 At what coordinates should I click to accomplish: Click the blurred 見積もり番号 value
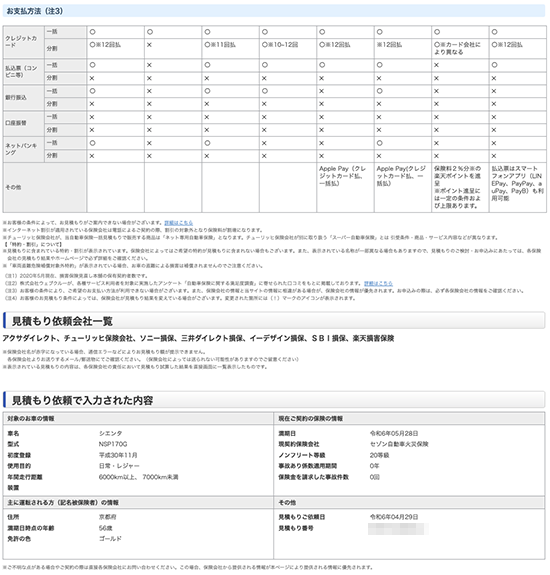pyautogui.click(x=397, y=529)
